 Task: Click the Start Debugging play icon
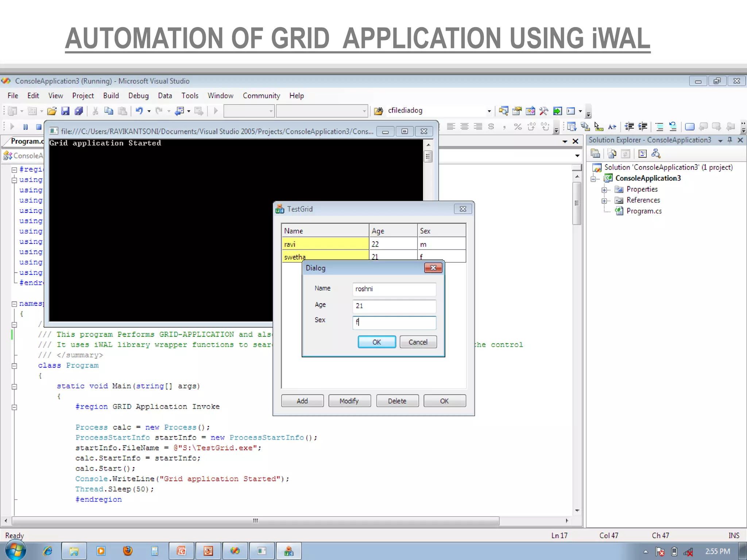tap(12, 127)
